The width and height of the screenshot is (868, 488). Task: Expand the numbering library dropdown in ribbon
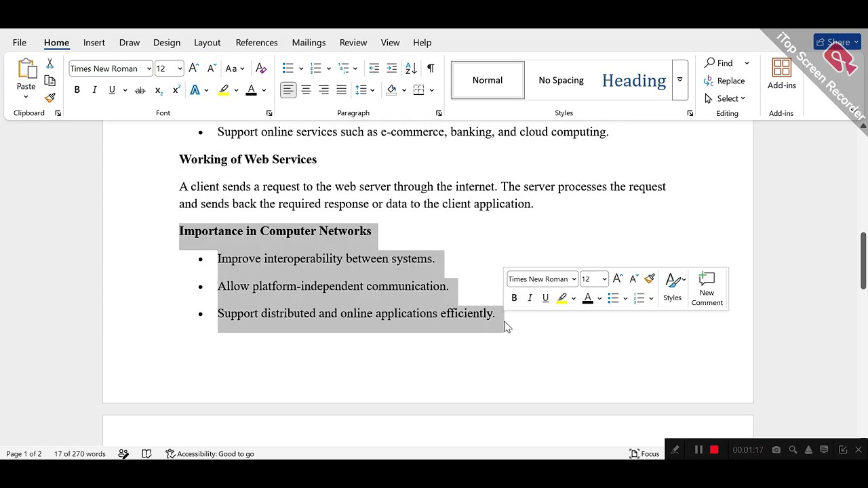click(x=328, y=68)
